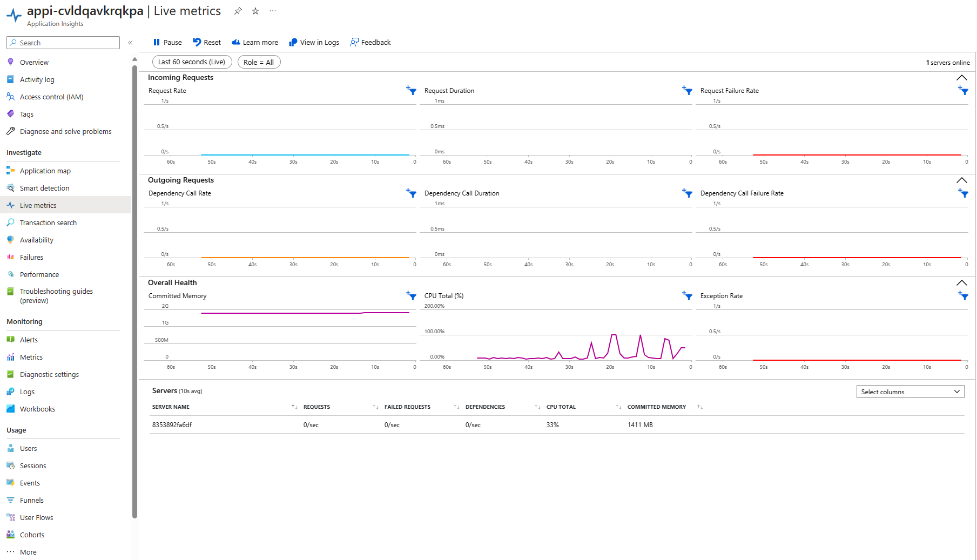Open the Learn more link
Viewport: 977px width, 560px height.
255,42
